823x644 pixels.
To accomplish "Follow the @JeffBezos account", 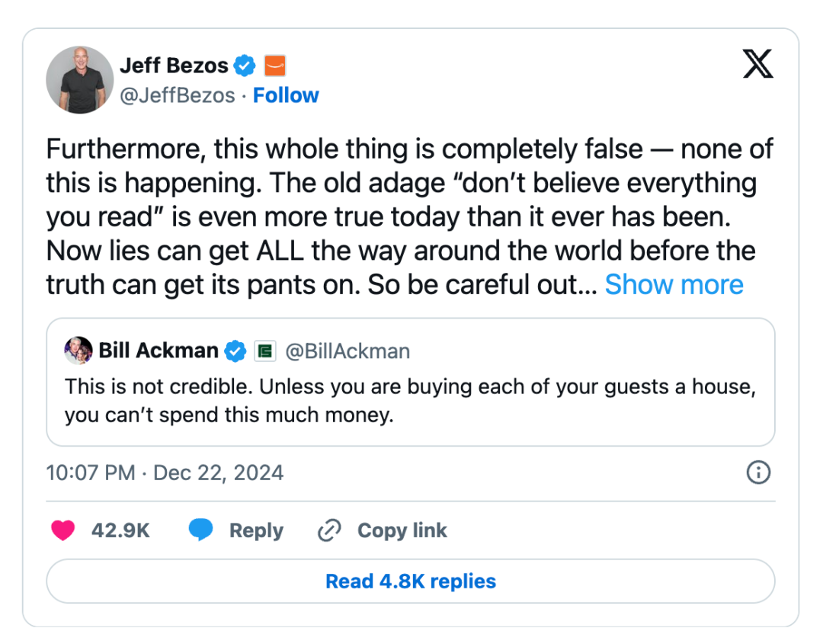I will pos(286,95).
